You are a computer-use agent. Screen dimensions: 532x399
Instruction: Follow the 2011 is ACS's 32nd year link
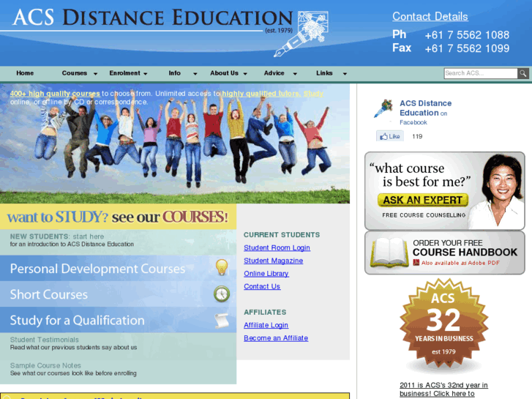[443, 389]
